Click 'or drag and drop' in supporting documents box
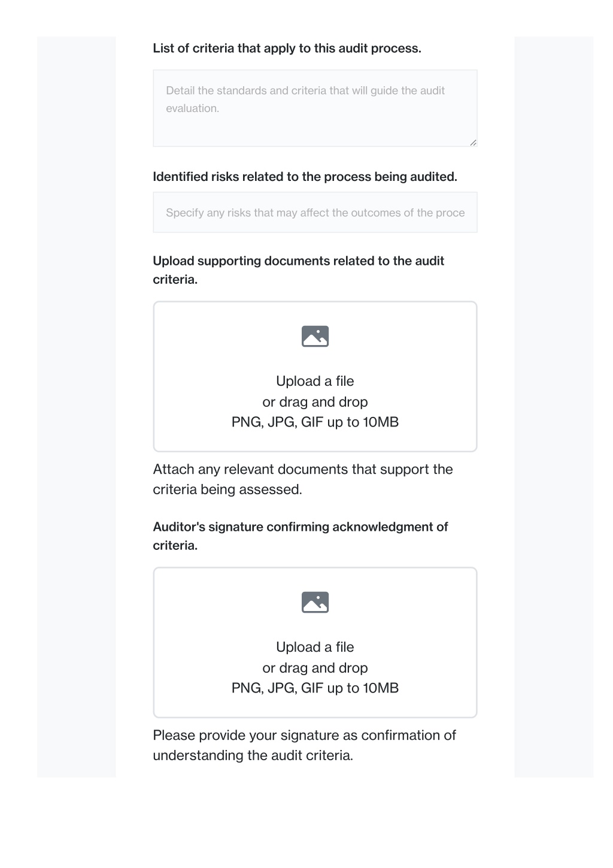Image resolution: width=613 pixels, height=868 pixels. tap(315, 402)
